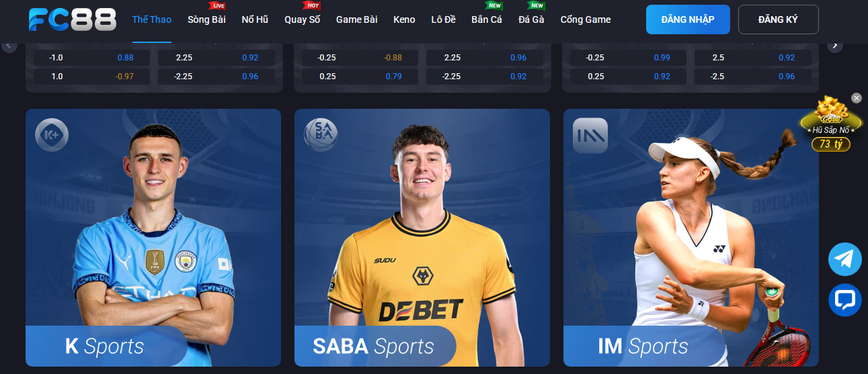Open the Quay Số menu

302,19
